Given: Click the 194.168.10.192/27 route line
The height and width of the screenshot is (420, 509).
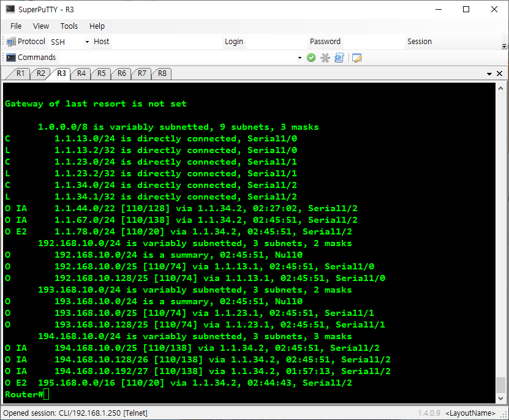Looking at the screenshot, I should tap(198, 371).
